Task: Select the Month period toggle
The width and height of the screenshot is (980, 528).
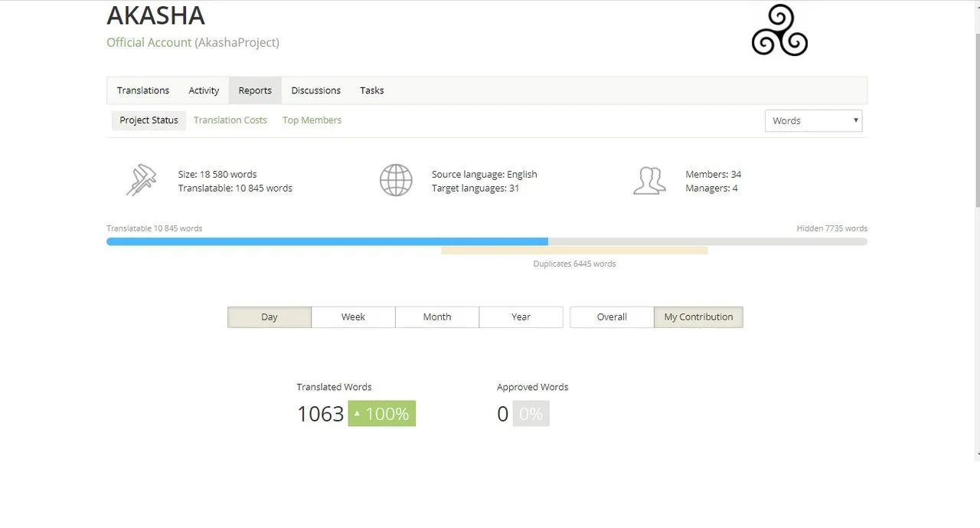Action: [x=437, y=317]
